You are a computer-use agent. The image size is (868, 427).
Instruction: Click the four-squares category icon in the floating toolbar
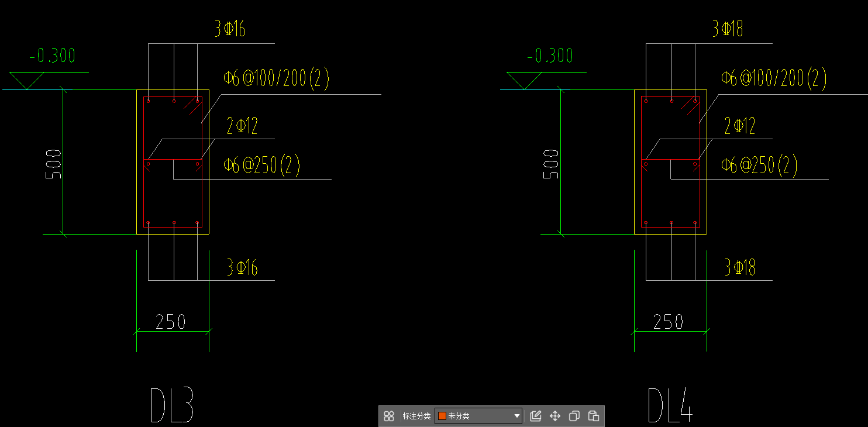coord(389,416)
